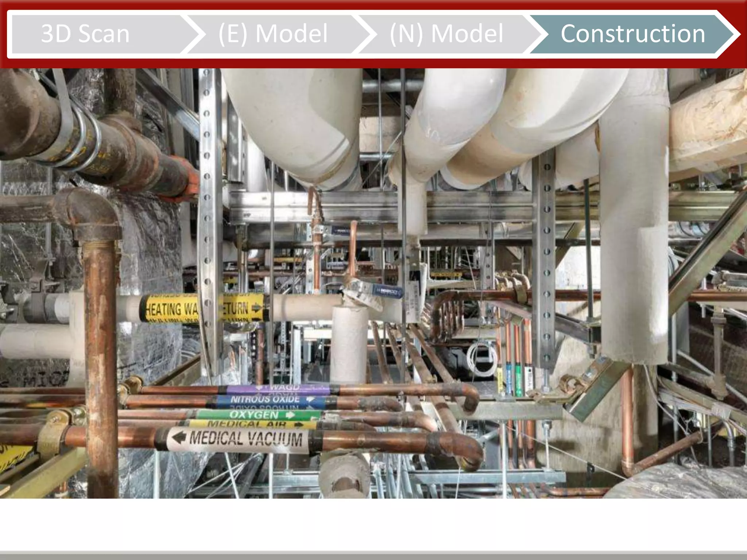Image resolution: width=747 pixels, height=560 pixels.
Task: Click the left arrow on Medical Vacuum label
Action: coord(179,436)
